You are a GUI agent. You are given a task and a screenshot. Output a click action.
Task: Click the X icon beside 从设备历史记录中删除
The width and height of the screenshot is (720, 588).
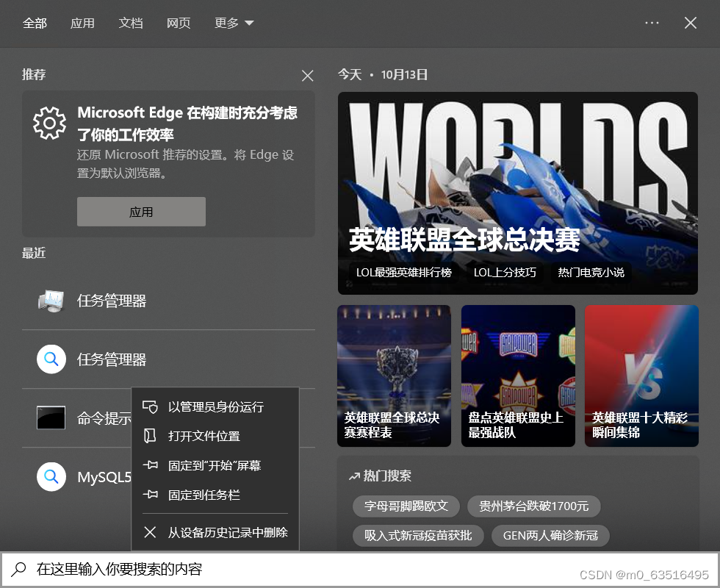click(x=150, y=532)
